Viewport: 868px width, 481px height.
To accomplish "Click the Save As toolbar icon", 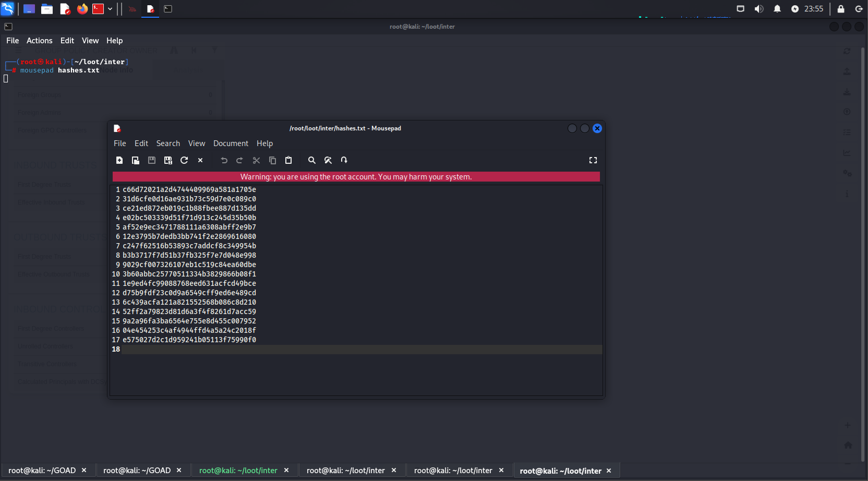I will click(168, 160).
